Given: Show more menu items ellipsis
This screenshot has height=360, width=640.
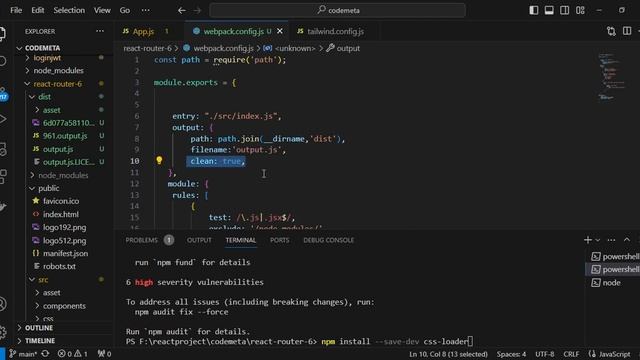Looking at the screenshot, I should (x=145, y=10).
